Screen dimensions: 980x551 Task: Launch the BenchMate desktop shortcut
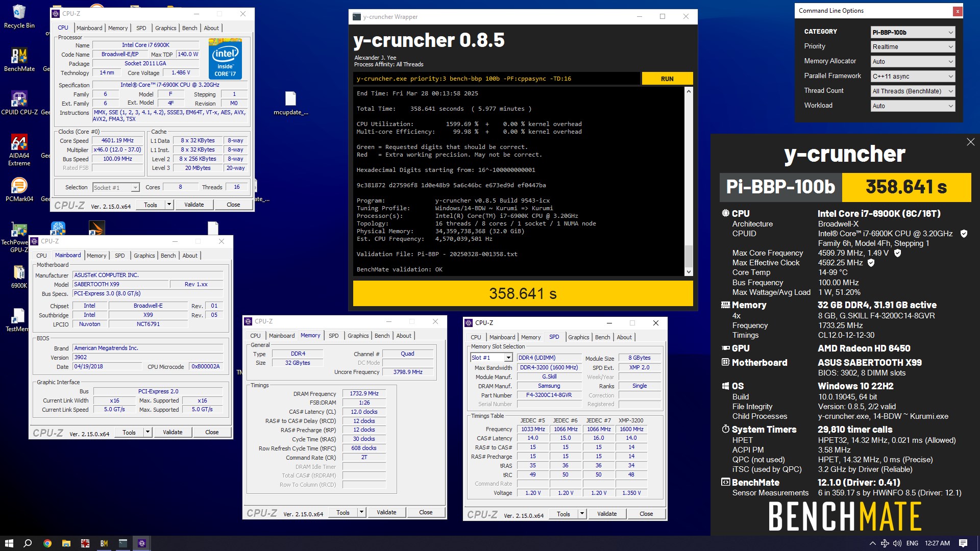coord(19,59)
